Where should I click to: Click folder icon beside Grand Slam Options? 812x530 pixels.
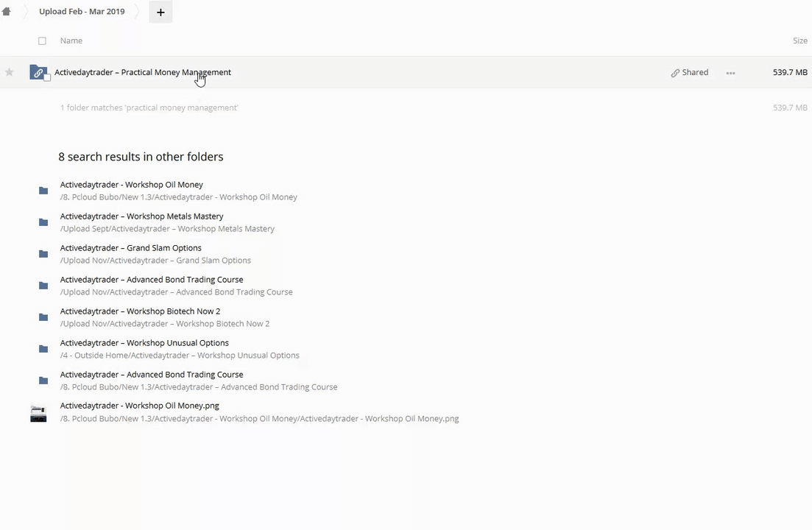43,254
